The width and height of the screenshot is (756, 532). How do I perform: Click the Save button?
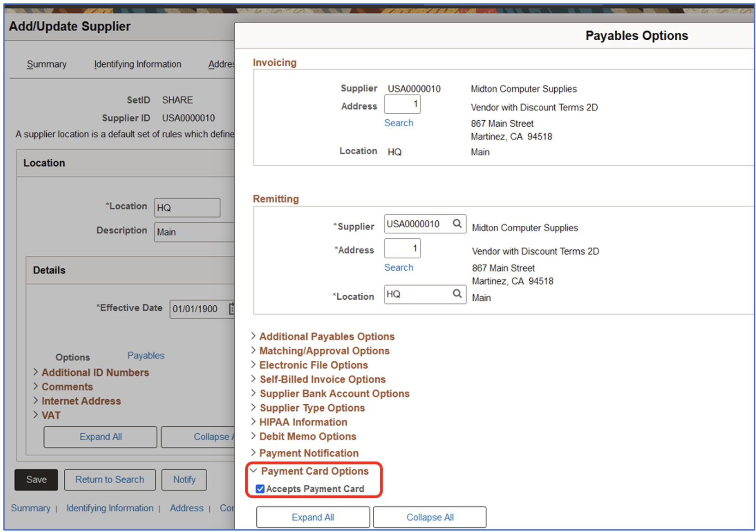36,480
